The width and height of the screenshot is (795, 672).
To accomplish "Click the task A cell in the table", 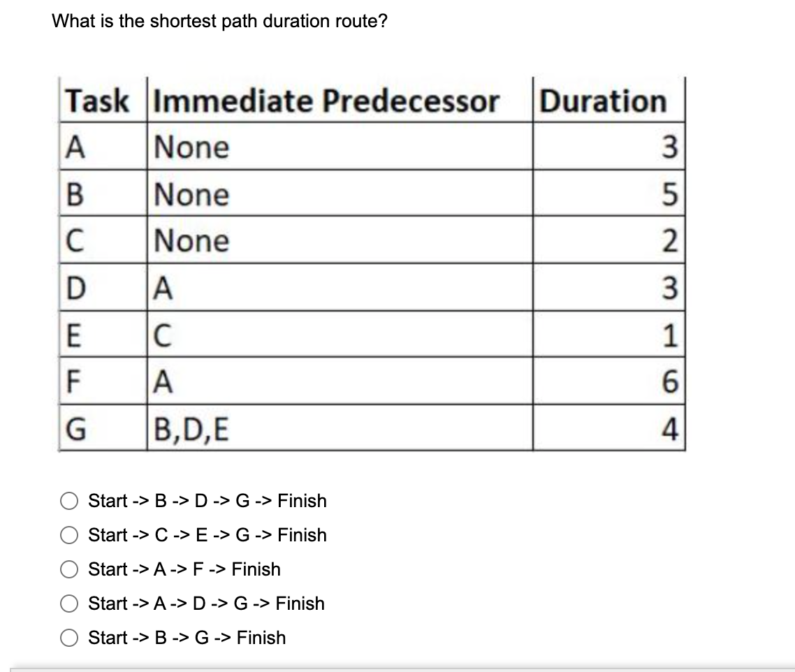I will click(103, 147).
